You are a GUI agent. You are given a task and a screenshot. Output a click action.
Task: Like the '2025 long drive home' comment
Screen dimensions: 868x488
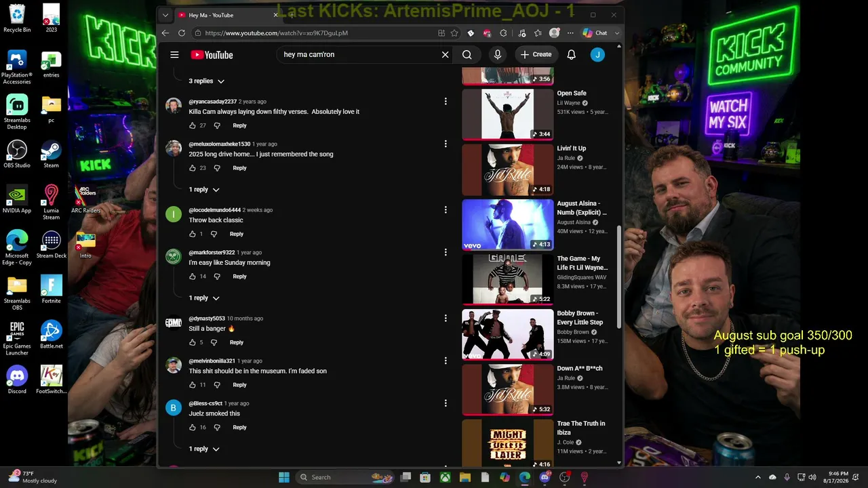point(193,168)
